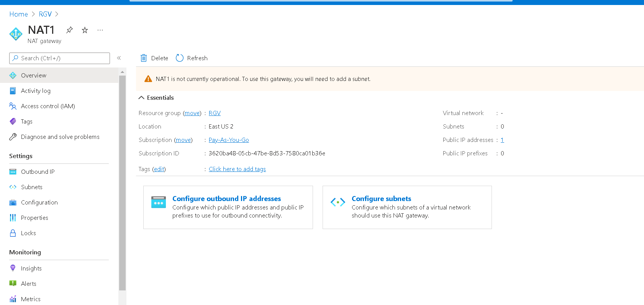Click the Subnets sidebar icon
644x305 pixels.
point(13,187)
